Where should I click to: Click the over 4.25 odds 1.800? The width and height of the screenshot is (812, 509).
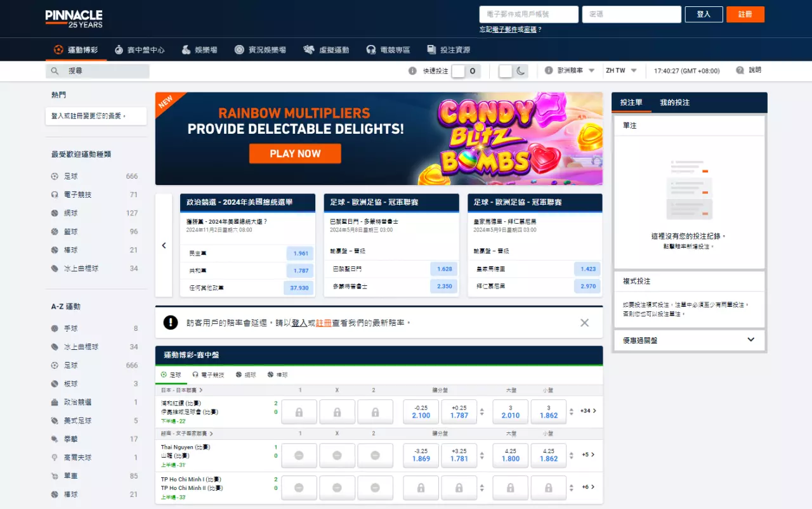[x=511, y=455]
